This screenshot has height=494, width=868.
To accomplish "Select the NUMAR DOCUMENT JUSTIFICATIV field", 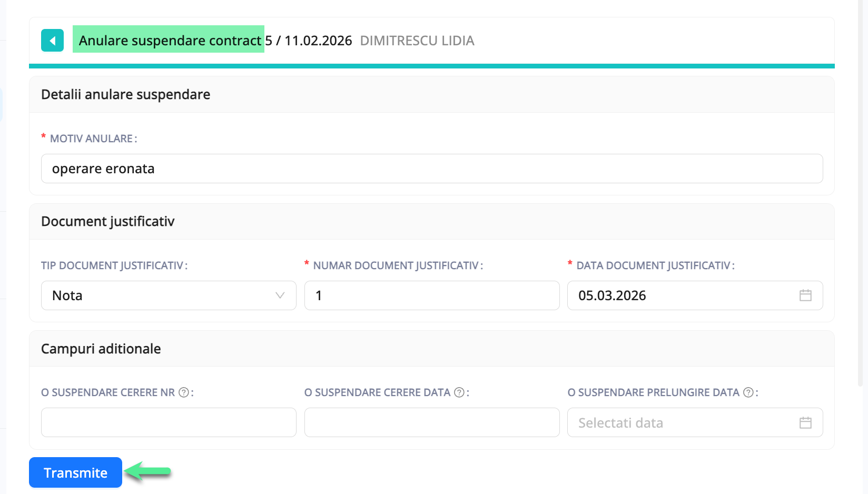I will 431,295.
